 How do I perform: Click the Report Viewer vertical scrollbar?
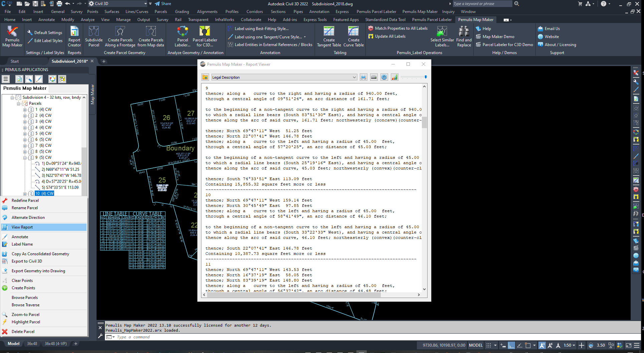(x=424, y=188)
